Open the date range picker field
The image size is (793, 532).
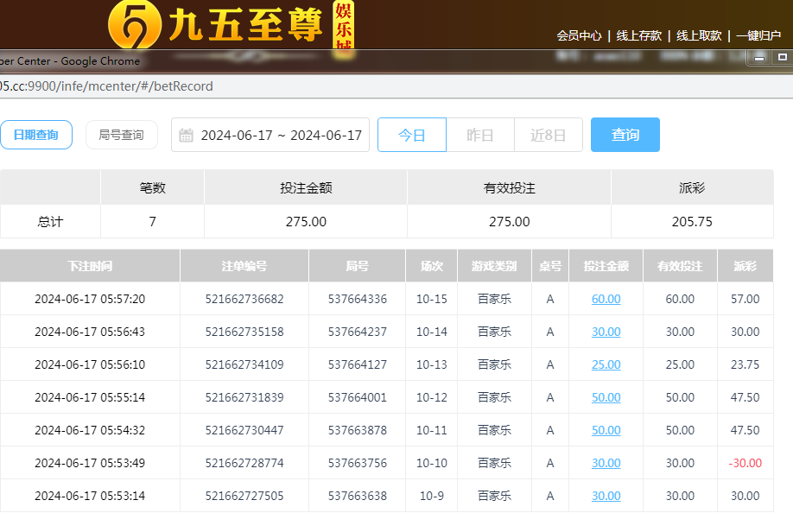click(x=281, y=136)
